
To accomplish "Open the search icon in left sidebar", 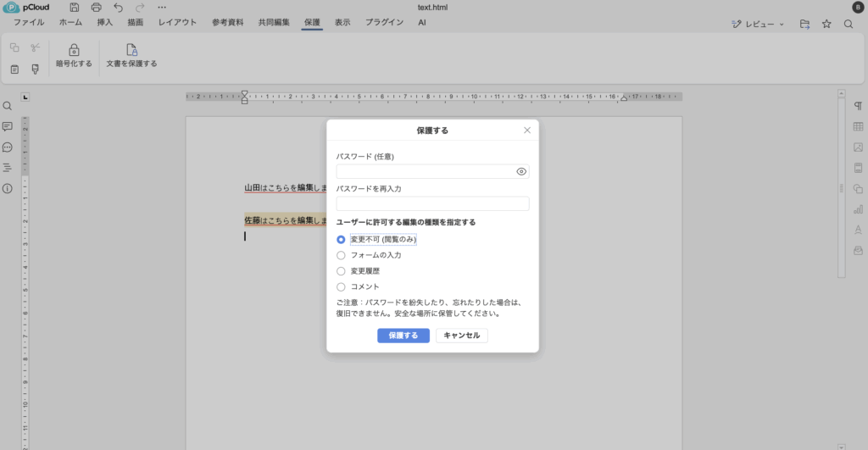I will [x=7, y=106].
